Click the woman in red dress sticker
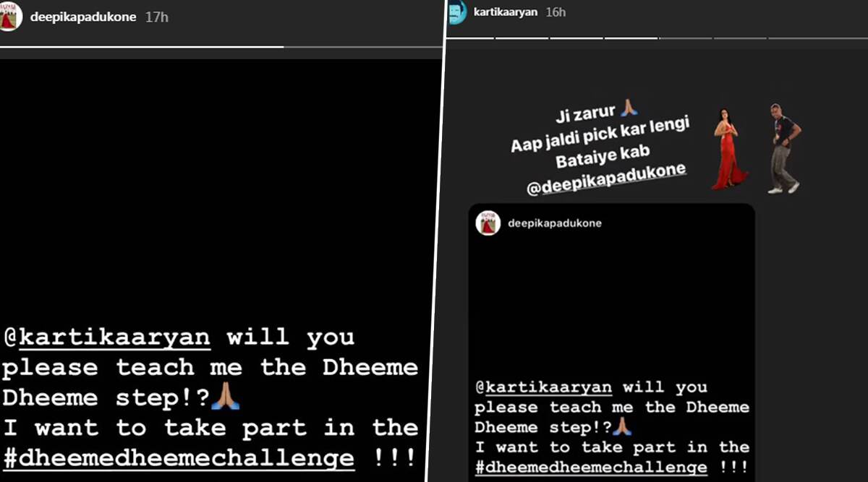This screenshot has width=868, height=482. 728,149
